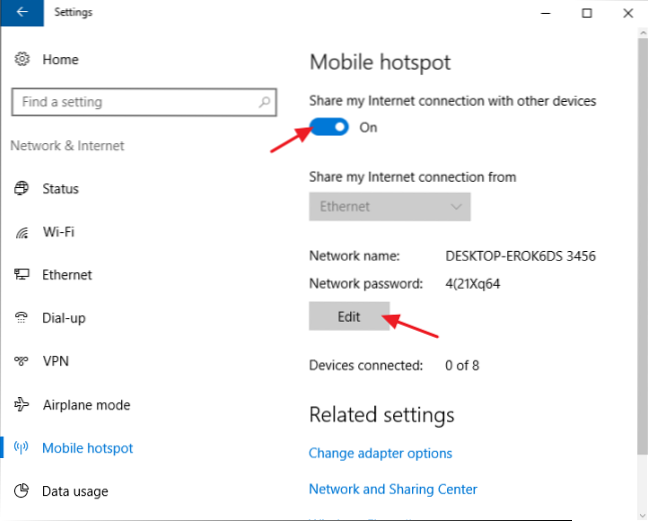Click scrollbar down arrow
Screen dimensions: 648x521
click(643, 515)
